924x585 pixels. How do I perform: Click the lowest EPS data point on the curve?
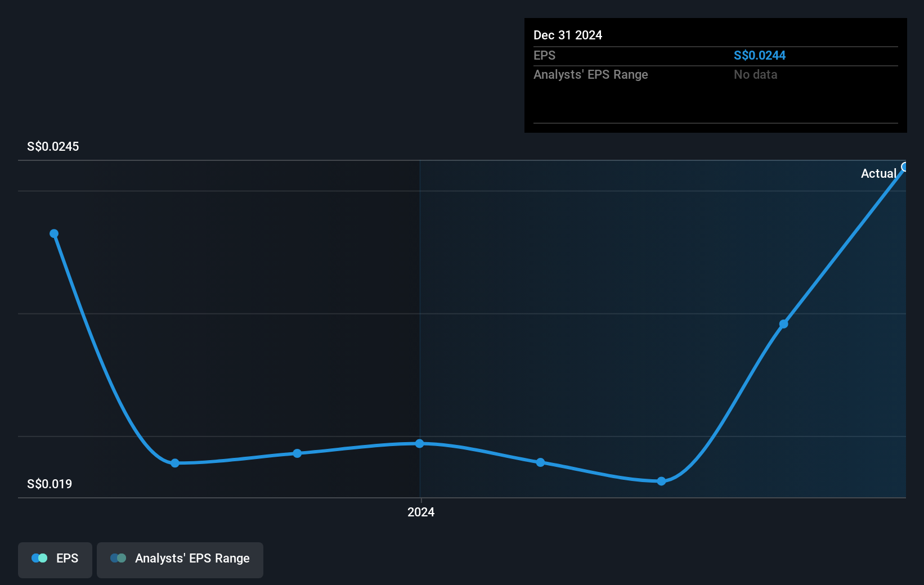point(661,481)
